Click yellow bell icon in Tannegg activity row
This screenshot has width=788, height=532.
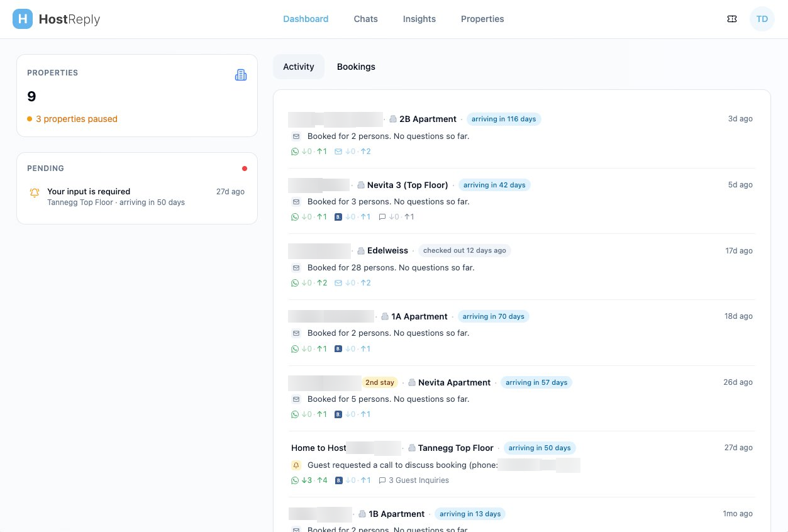[x=296, y=465]
